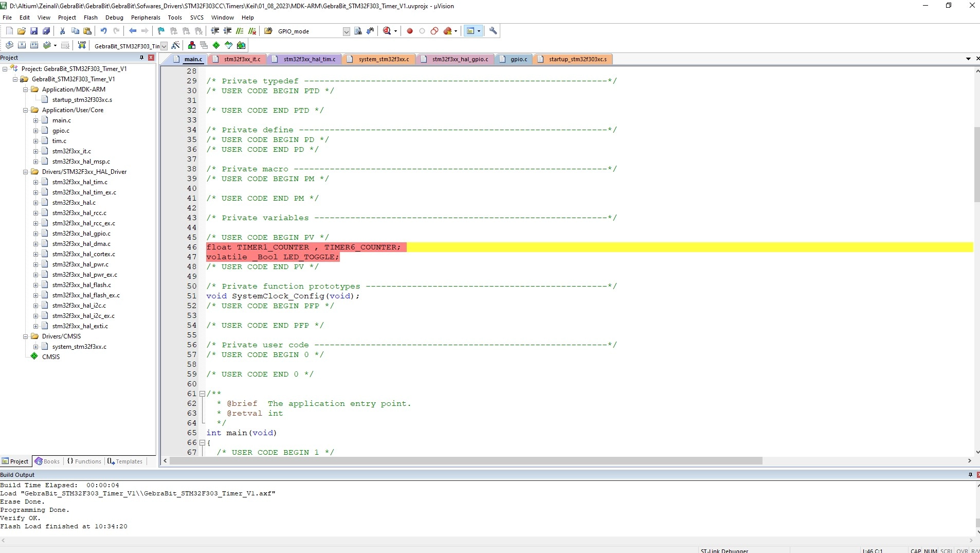Viewport: 980px width, 553px height.
Task: Undo the last edit
Action: pos(104,31)
